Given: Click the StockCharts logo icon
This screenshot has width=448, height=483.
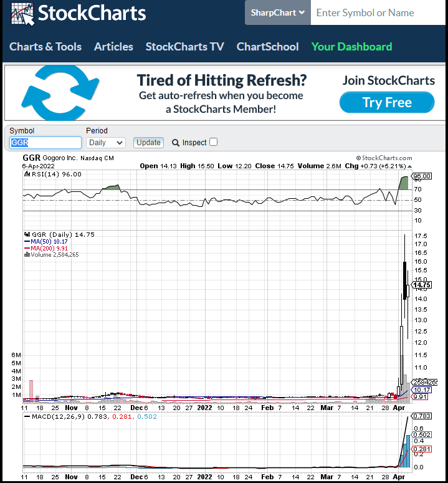Looking at the screenshot, I should (x=23, y=14).
